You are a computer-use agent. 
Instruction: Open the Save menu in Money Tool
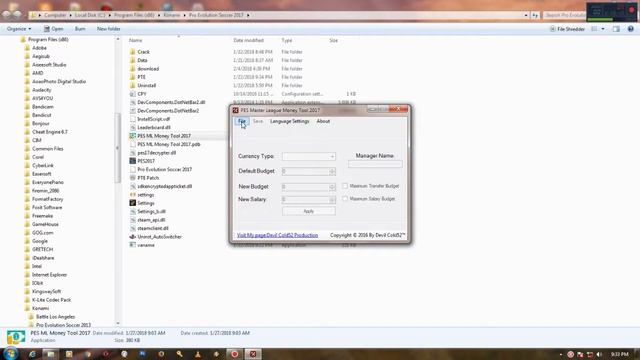point(258,121)
